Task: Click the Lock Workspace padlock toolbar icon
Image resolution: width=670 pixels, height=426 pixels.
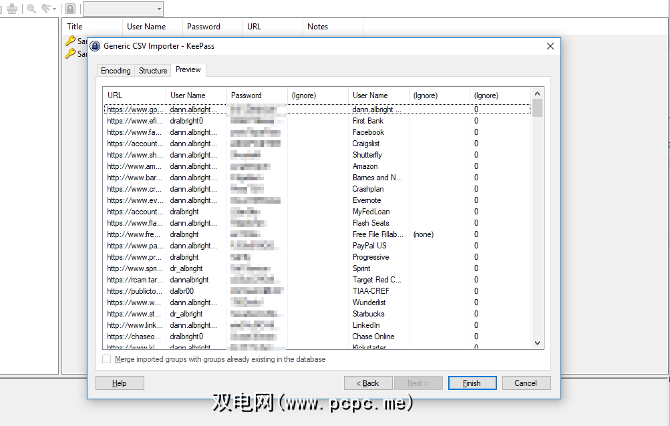Action: pyautogui.click(x=71, y=8)
